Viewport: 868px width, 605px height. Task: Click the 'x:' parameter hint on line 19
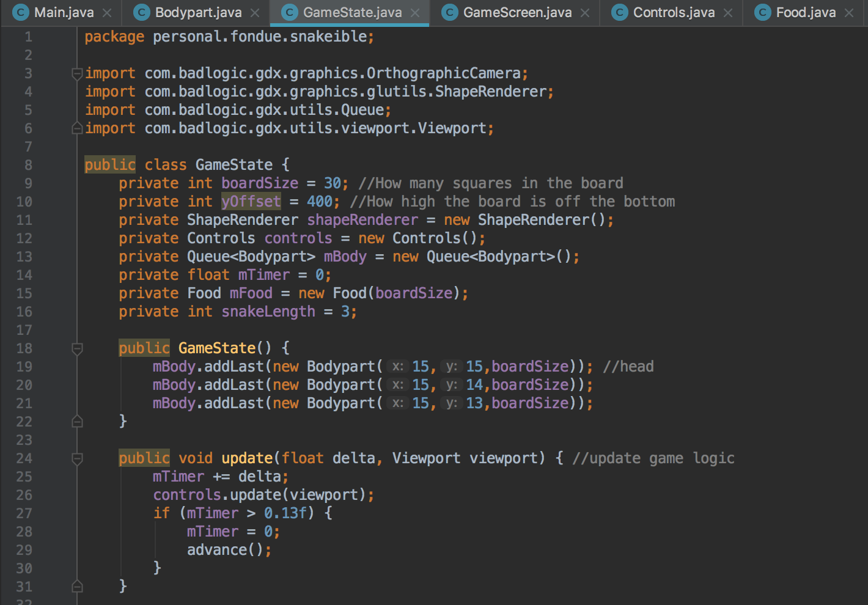pos(398,367)
